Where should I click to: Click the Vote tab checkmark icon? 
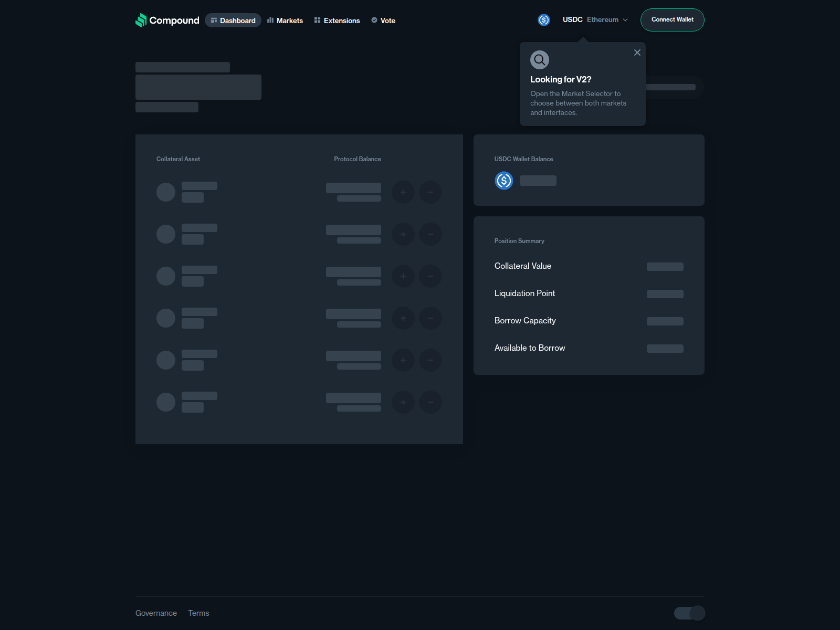pyautogui.click(x=374, y=20)
